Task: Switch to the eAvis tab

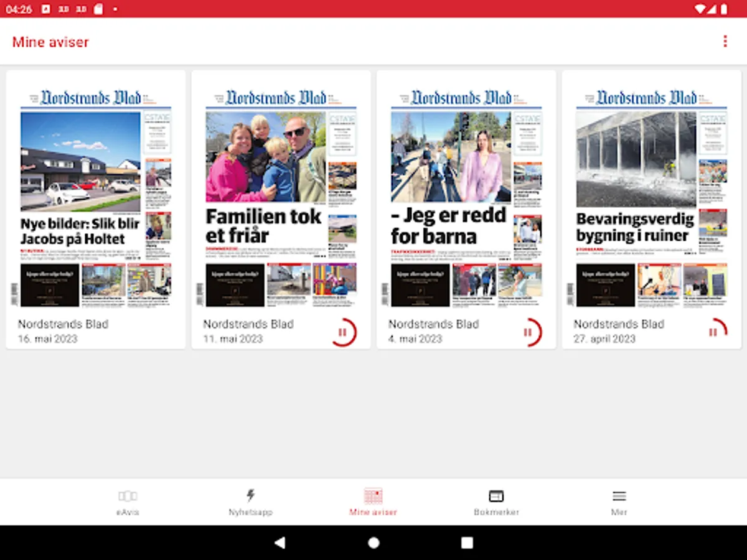Action: tap(128, 502)
